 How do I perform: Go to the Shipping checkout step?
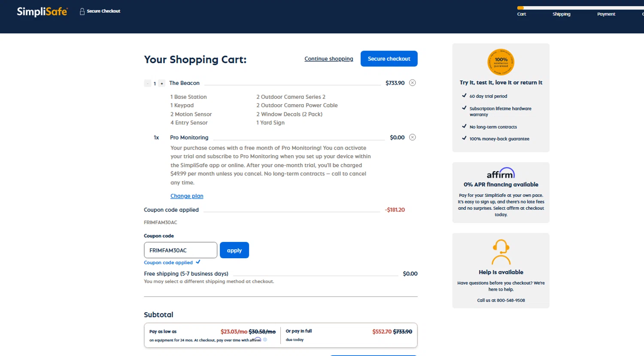tap(561, 14)
